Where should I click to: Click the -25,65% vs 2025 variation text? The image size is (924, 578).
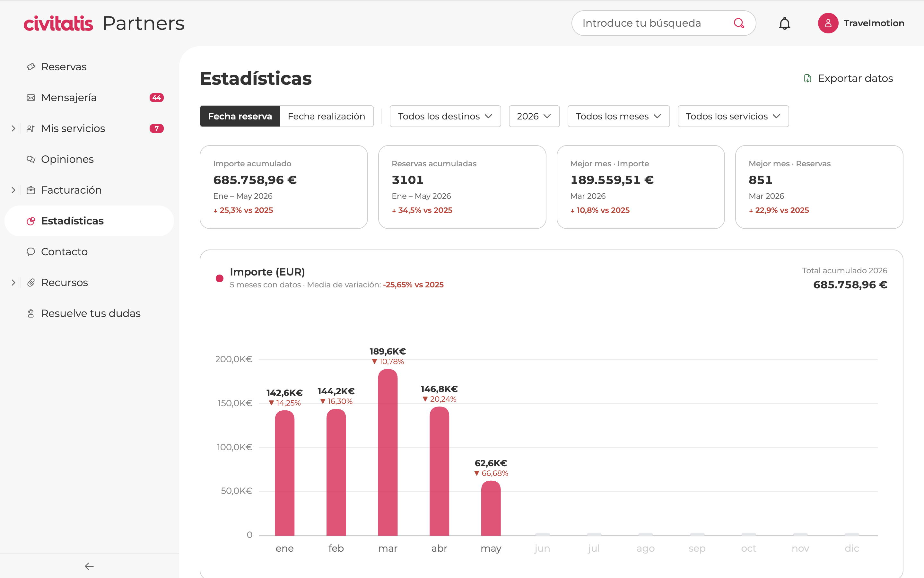click(413, 285)
